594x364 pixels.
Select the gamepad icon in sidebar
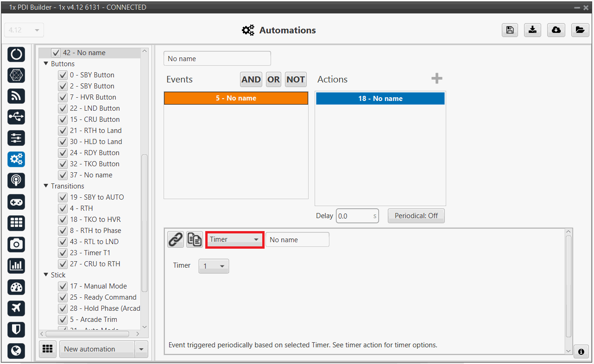coord(16,201)
